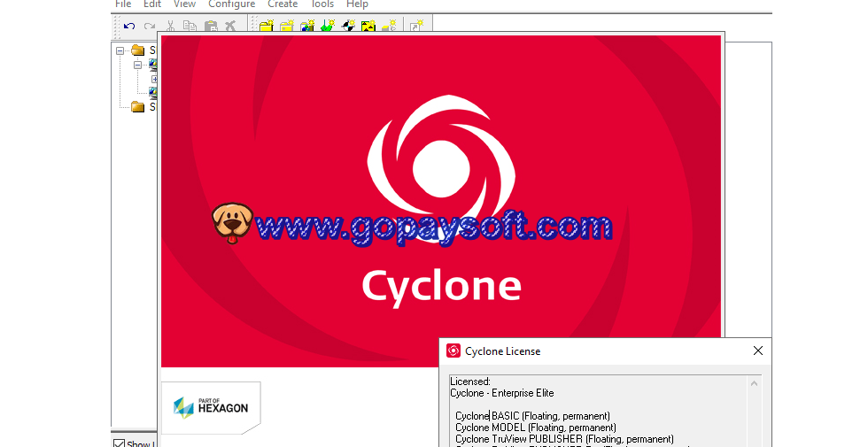Open the Tools menu
Image resolution: width=868 pixels, height=447 pixels.
point(322,4)
